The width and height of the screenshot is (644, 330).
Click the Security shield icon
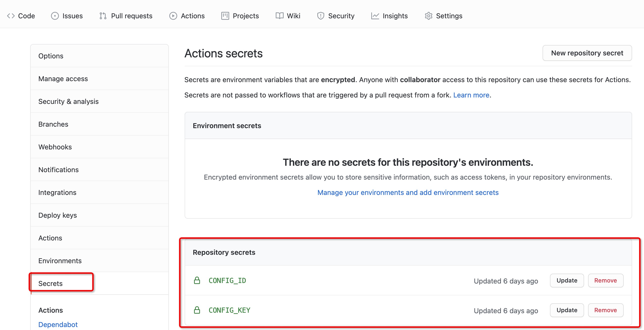[x=321, y=16]
